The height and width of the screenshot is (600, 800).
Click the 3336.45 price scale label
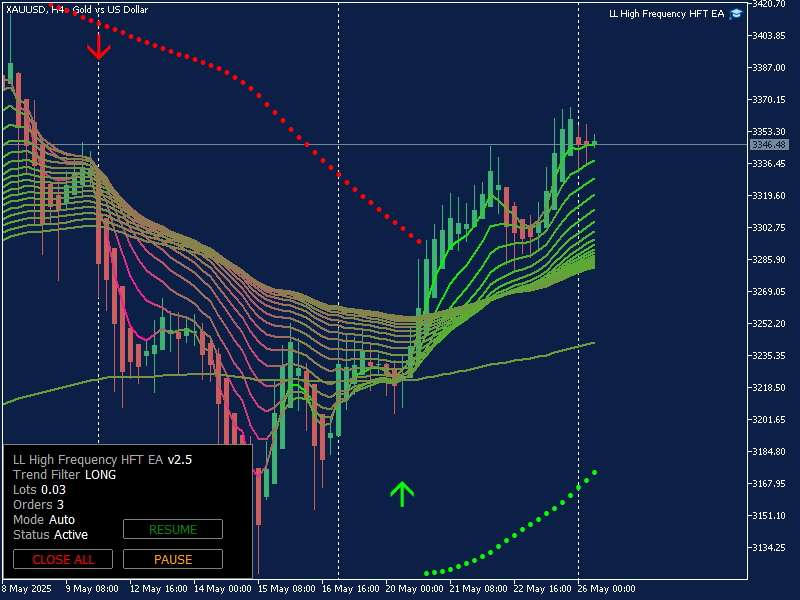pos(769,163)
